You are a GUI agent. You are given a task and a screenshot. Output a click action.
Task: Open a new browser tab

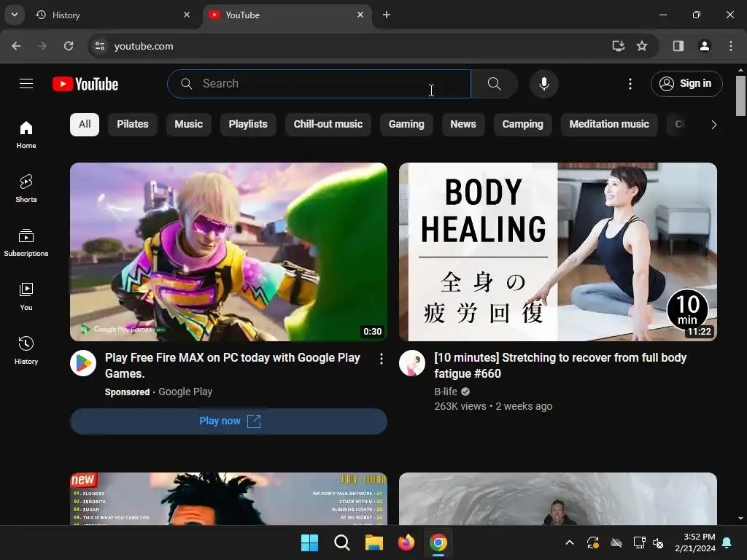(387, 15)
